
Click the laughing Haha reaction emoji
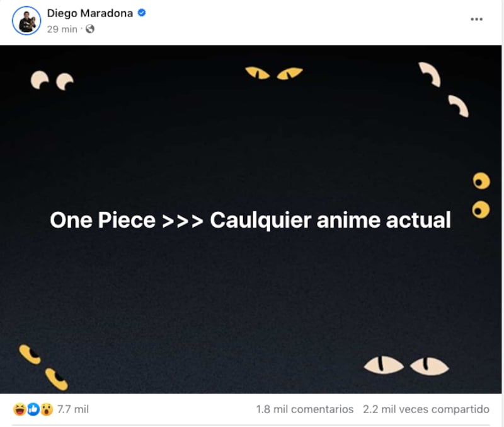[20, 409]
